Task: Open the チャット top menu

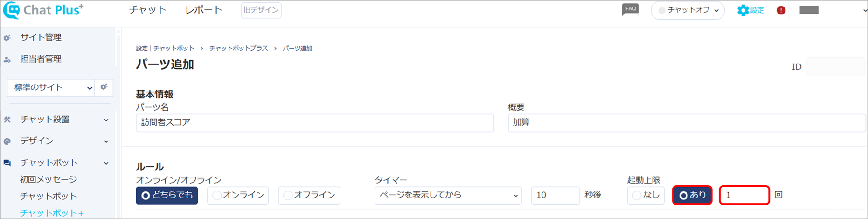Action: coord(147,10)
